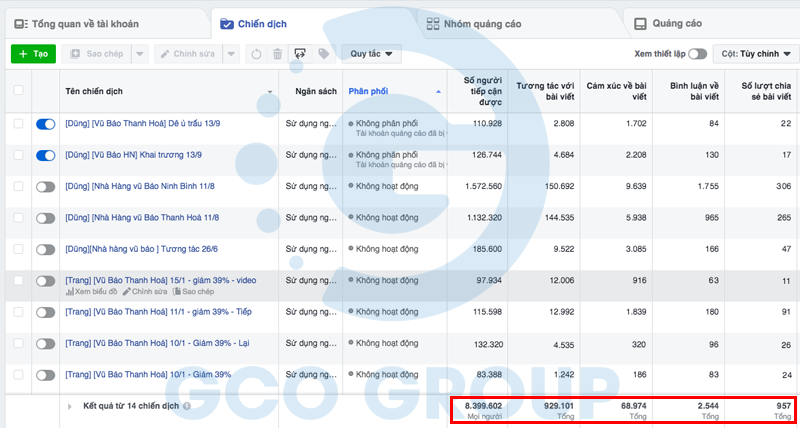Click the Xem biểu đồ chart icon

(69, 292)
